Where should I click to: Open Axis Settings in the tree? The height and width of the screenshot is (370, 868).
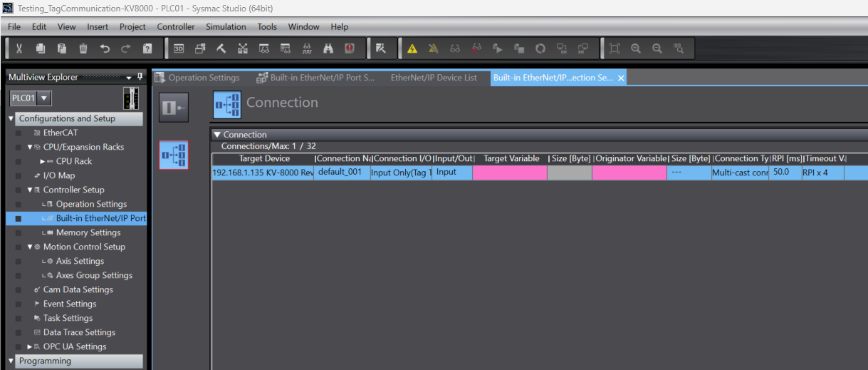(80, 261)
